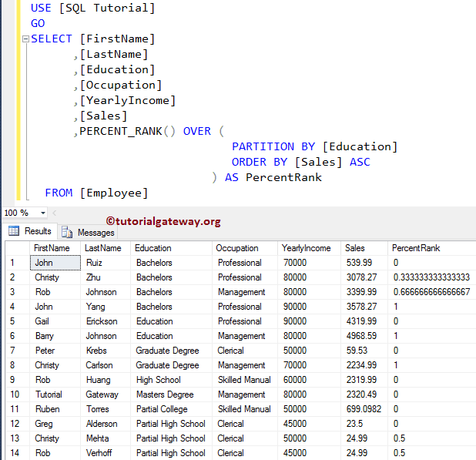Image resolution: width=476 pixels, height=460 pixels.
Task: Select the Sales value 699.0982
Action: click(364, 409)
